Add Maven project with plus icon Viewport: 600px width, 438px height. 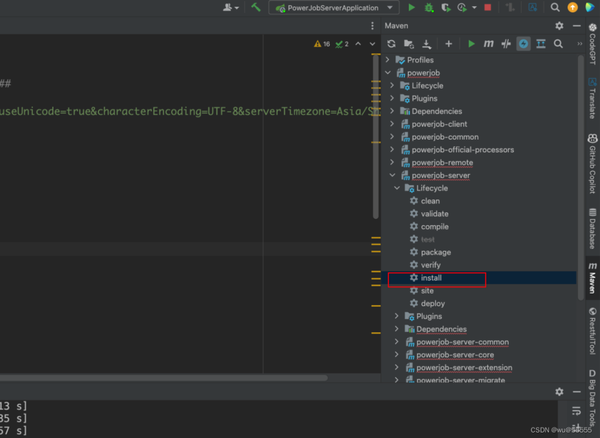pyautogui.click(x=449, y=44)
